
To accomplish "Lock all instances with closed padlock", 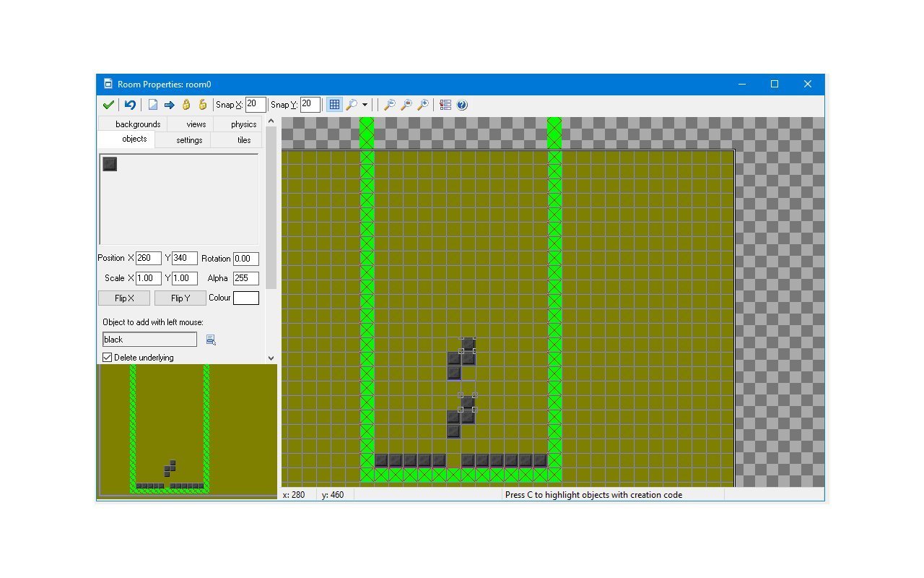I will click(186, 105).
